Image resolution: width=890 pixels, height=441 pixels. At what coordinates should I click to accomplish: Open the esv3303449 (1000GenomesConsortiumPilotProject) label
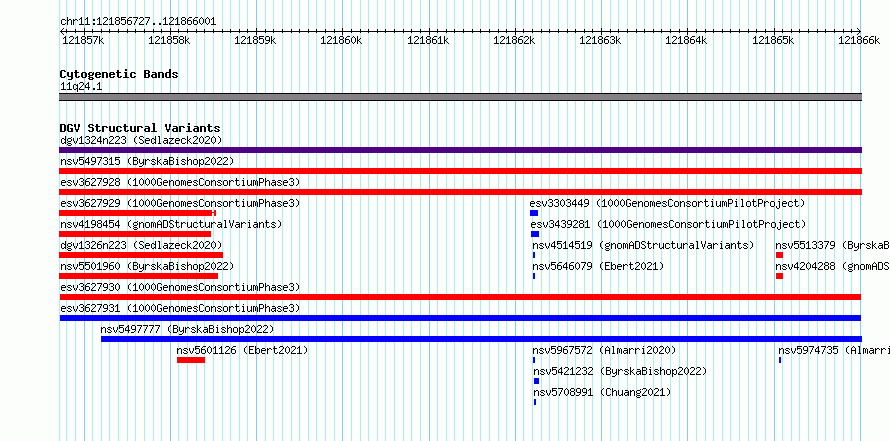668,203
